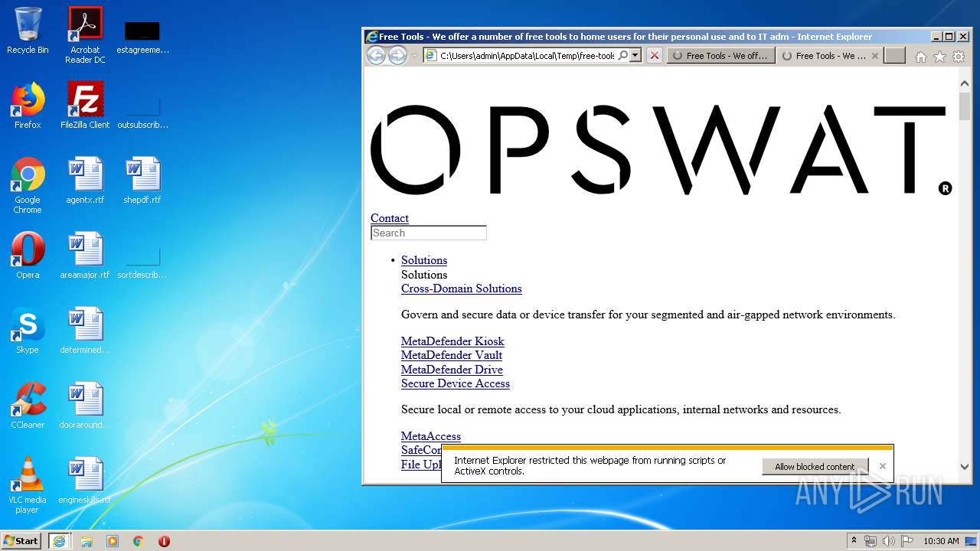
Task: Select agentx.rtf document
Action: (x=85, y=181)
